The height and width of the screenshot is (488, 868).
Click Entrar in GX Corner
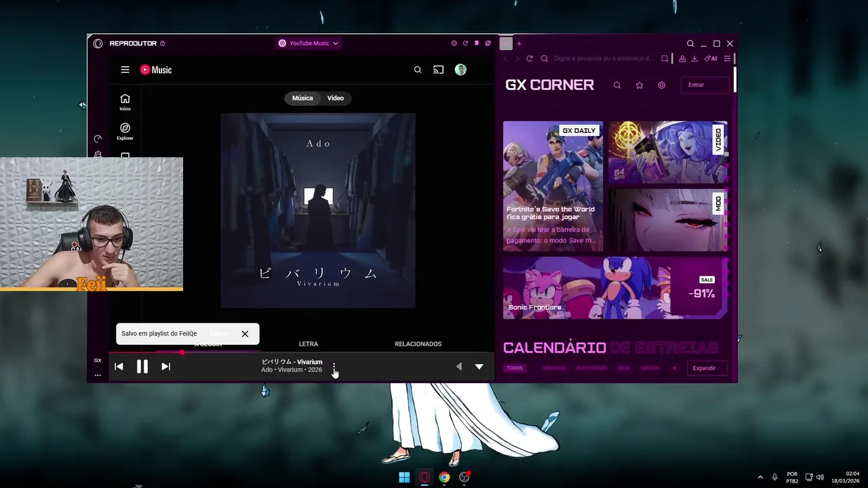point(705,85)
